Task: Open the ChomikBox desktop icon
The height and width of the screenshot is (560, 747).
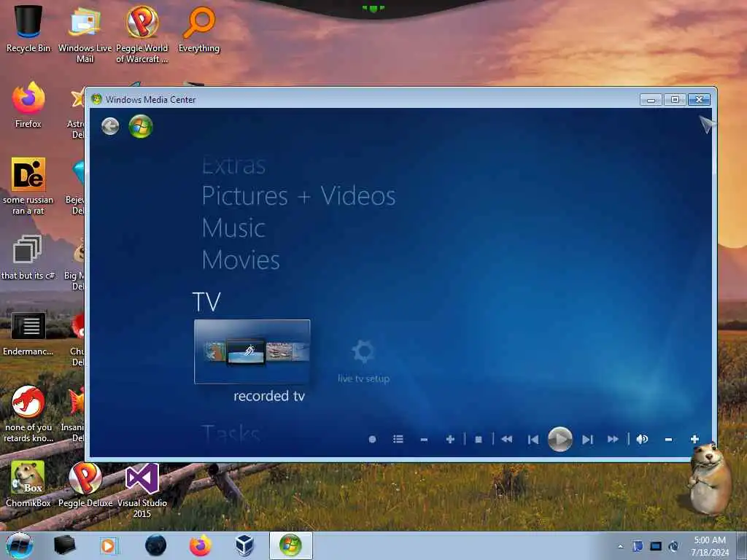Action: [28, 484]
